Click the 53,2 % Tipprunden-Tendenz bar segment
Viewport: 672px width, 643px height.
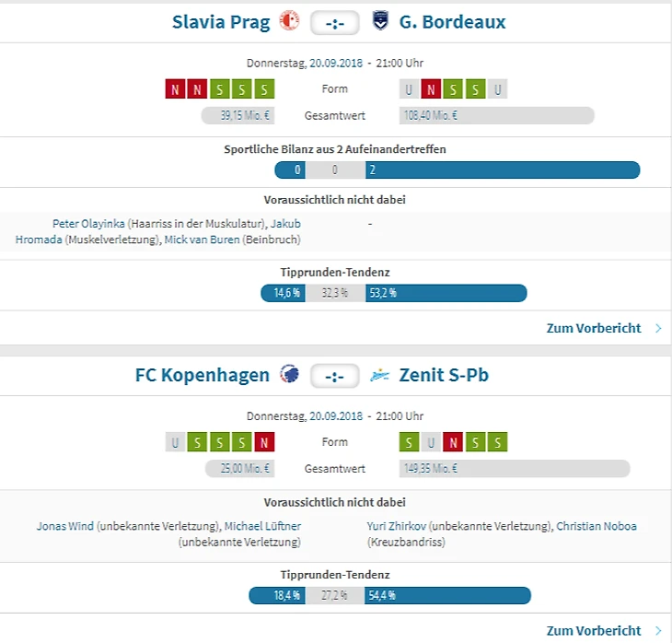(446, 293)
